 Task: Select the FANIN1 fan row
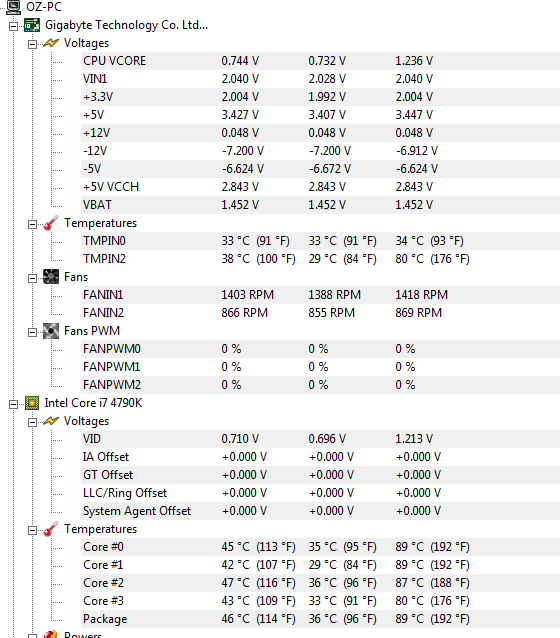click(320, 295)
